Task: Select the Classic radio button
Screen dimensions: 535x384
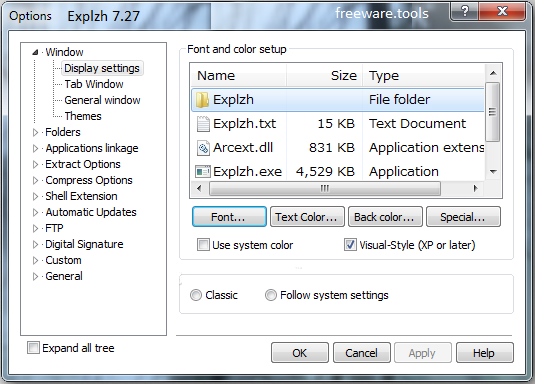Action: (196, 295)
